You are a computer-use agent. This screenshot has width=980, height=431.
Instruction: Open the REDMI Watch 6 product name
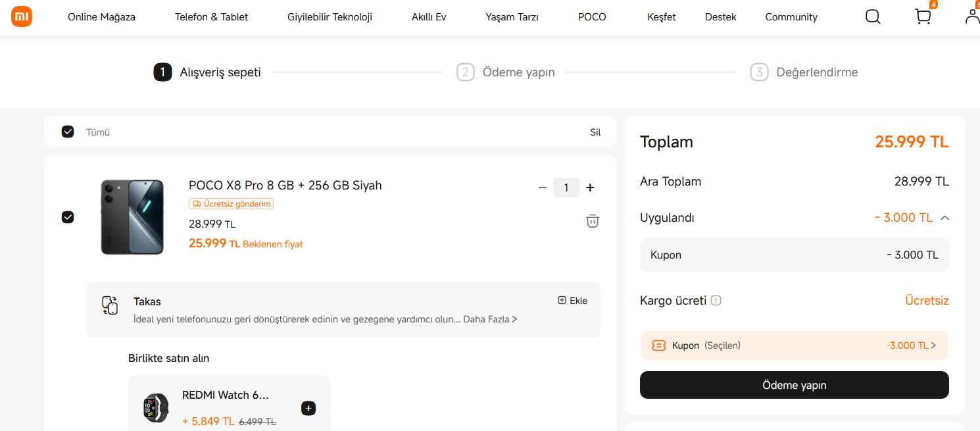(x=226, y=395)
